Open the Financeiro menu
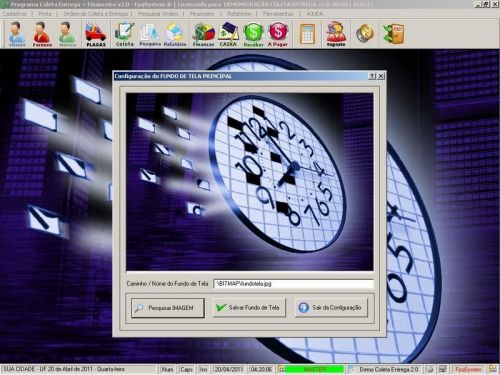 point(202,14)
